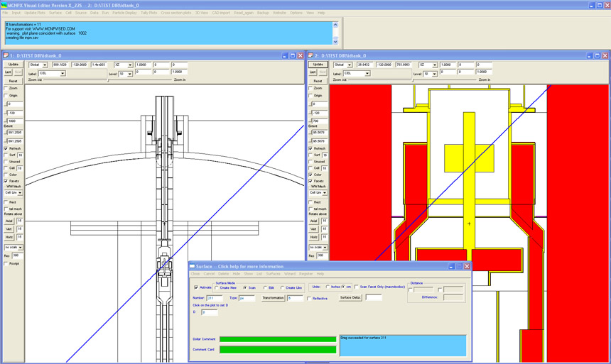
Task: Click Axial rotate button in window 1
Action: pos(9,221)
